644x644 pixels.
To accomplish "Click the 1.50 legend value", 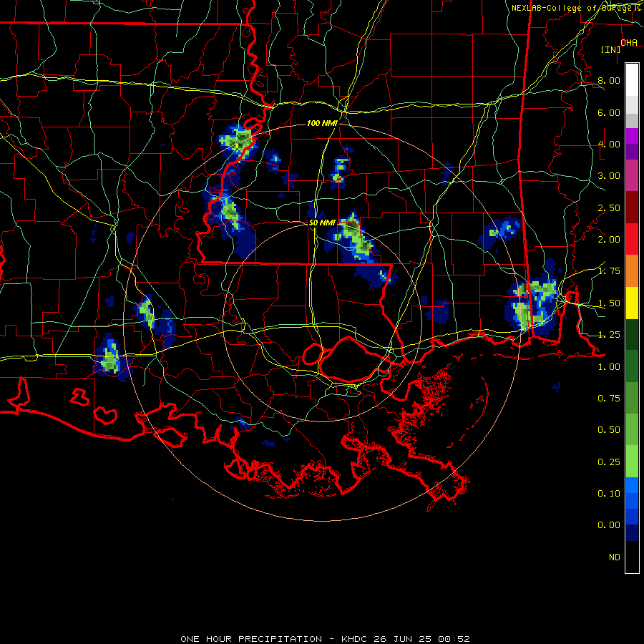I will pyautogui.click(x=609, y=303).
